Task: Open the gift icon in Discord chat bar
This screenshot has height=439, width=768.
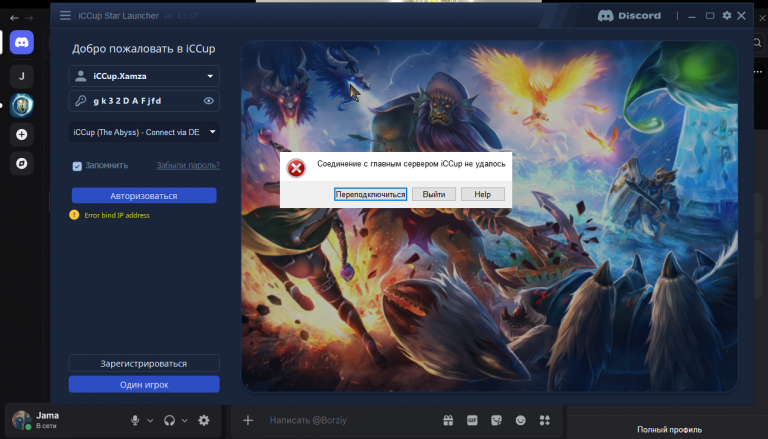Action: pos(448,420)
